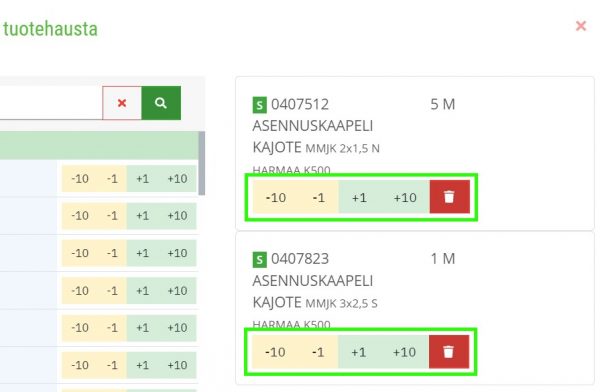Image resolution: width=600 pixels, height=392 pixels.
Task: Click +10 in third search result row
Action: point(178,253)
